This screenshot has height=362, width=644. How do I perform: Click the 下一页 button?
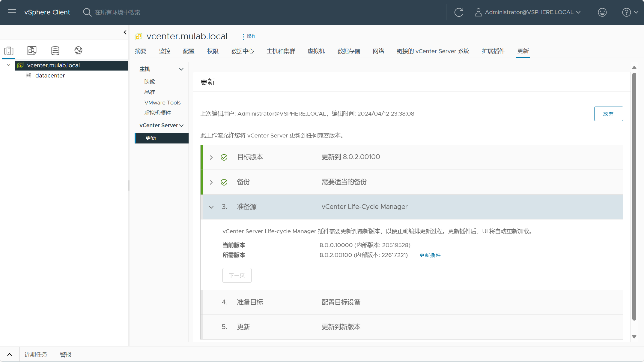[x=237, y=275]
